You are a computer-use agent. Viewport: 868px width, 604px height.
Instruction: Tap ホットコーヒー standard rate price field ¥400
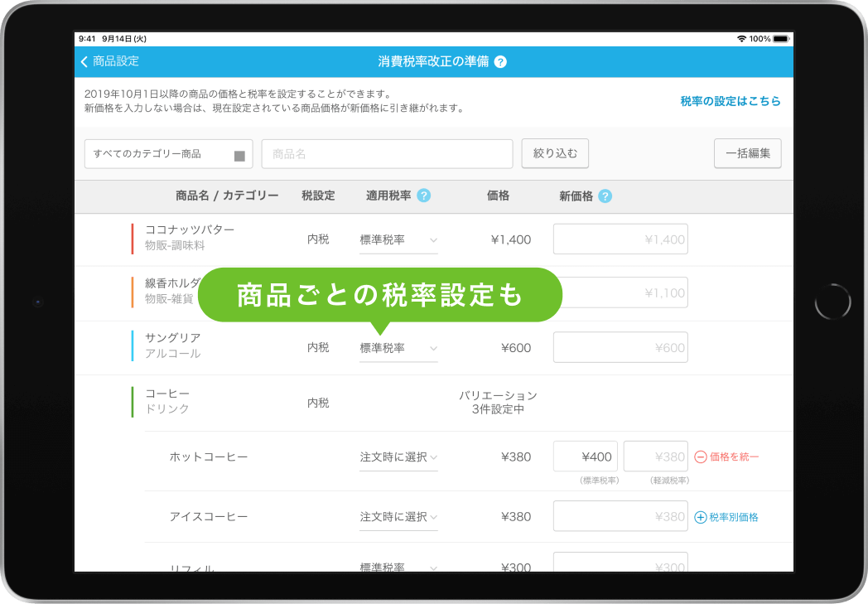(x=586, y=457)
